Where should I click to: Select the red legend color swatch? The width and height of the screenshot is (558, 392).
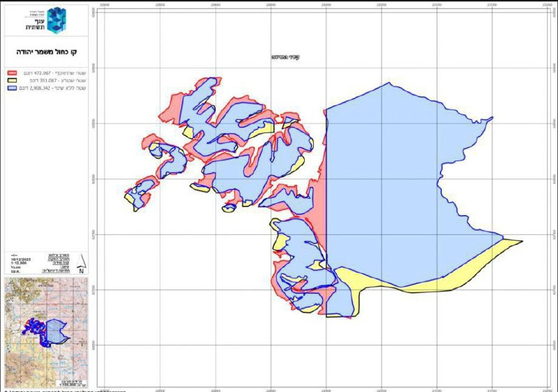pyautogui.click(x=12, y=73)
